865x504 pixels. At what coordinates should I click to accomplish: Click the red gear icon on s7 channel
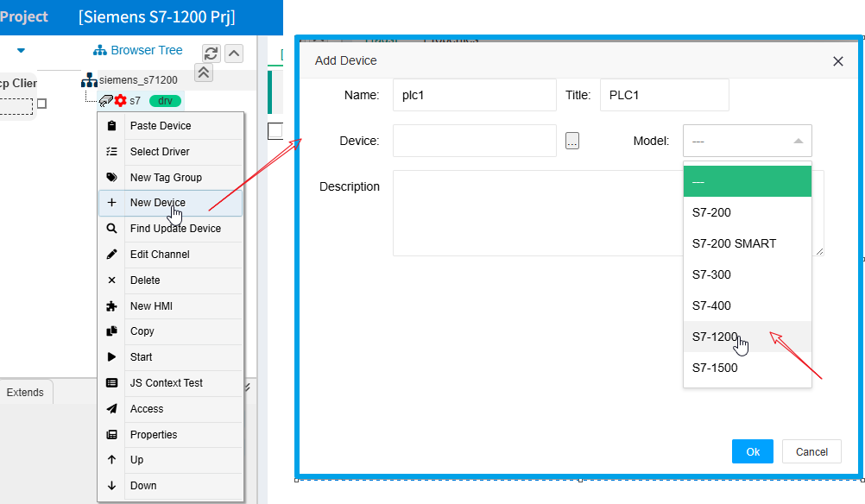pos(120,101)
